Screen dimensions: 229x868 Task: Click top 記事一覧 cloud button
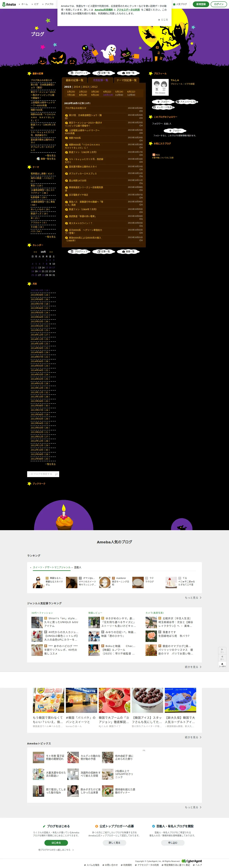[x=104, y=73]
